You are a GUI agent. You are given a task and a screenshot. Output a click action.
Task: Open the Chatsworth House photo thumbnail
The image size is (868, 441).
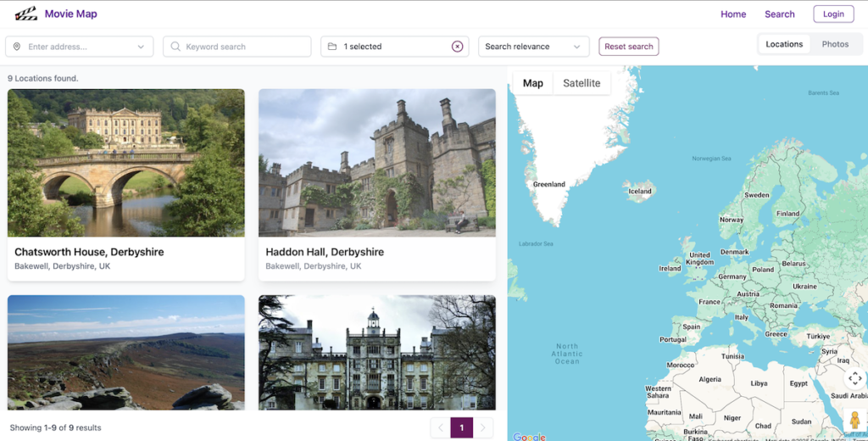126,163
